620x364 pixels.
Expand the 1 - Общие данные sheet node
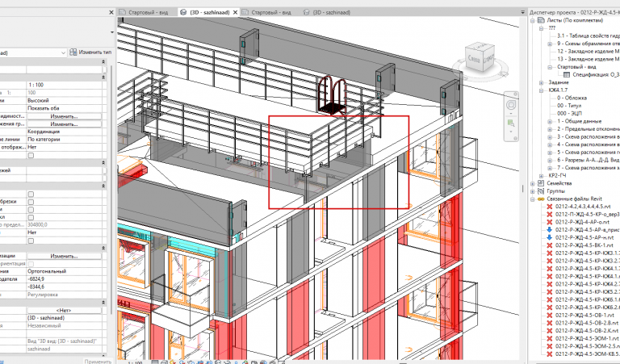click(x=550, y=121)
